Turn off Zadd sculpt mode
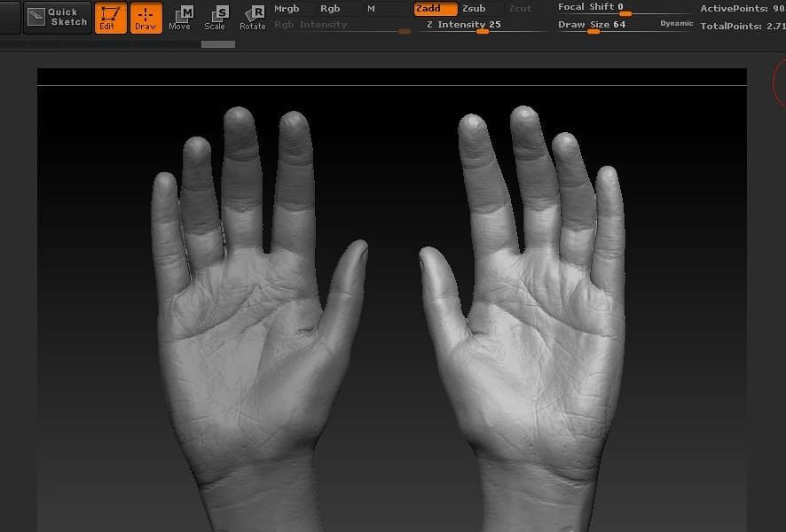786x532 pixels. pyautogui.click(x=435, y=9)
